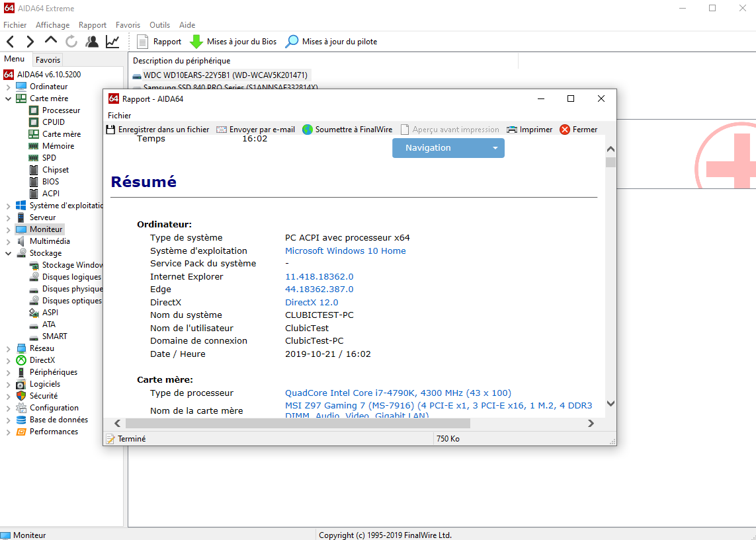Select Disques optiques in the tree

[x=72, y=301]
